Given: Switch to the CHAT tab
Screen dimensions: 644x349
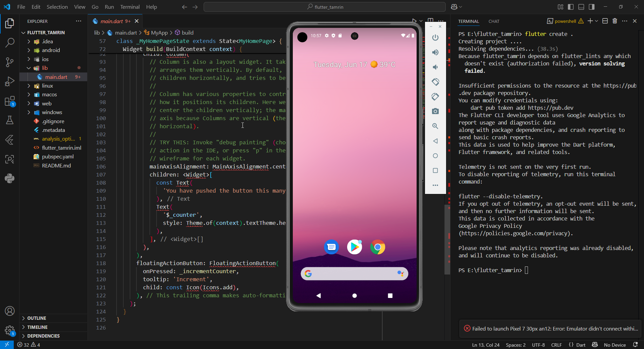Looking at the screenshot, I should click(x=494, y=21).
